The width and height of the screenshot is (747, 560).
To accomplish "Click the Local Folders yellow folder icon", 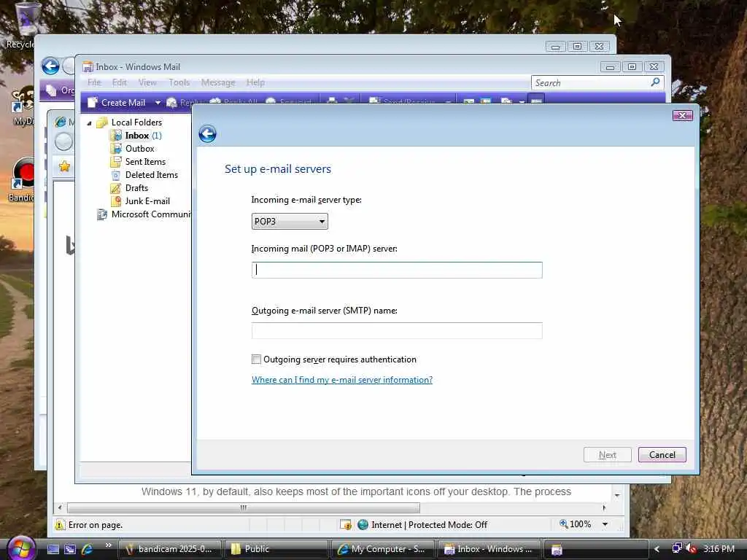I will tap(102, 122).
